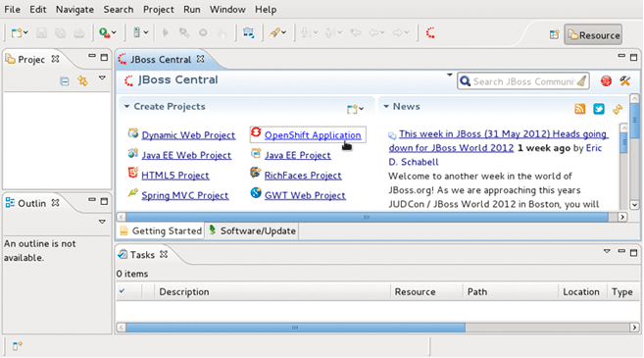The image size is (644, 358).
Task: Click Link with Editor in Project Explorer
Action: tap(83, 81)
